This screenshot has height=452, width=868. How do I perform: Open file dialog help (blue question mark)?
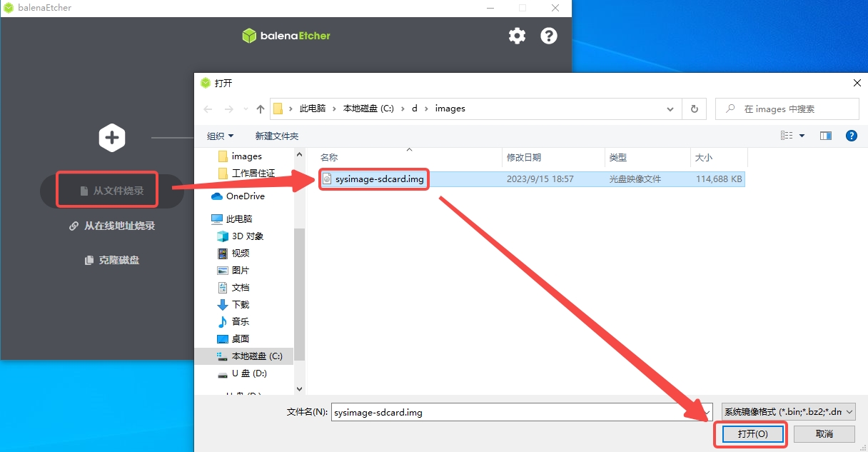point(851,136)
